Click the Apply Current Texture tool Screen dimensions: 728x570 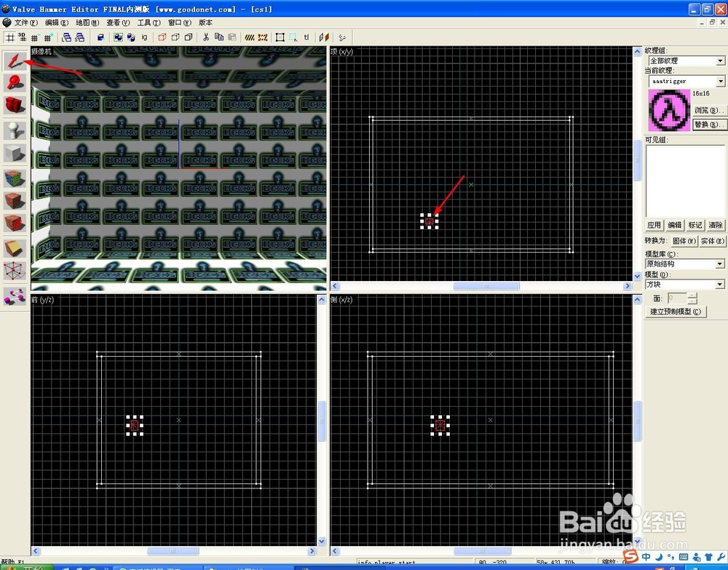tap(15, 200)
